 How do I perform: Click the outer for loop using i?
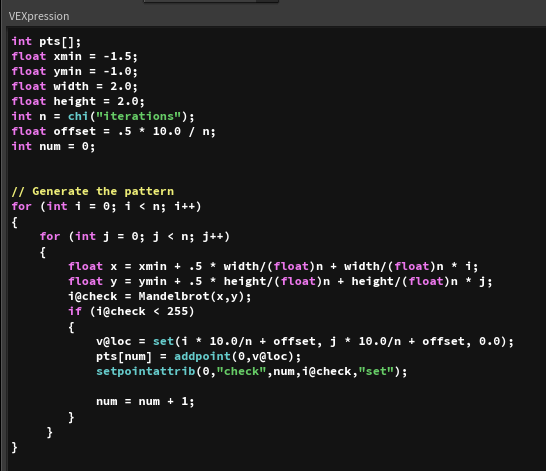point(107,206)
